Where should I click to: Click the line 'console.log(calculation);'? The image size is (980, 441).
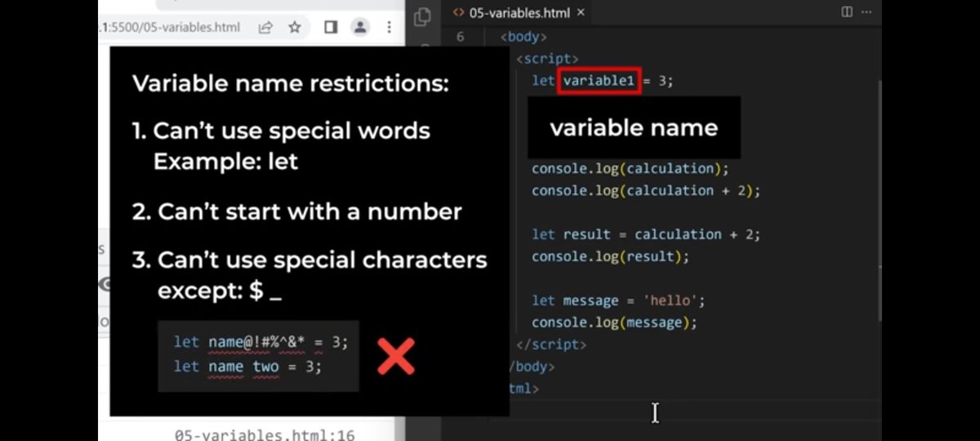[630, 168]
